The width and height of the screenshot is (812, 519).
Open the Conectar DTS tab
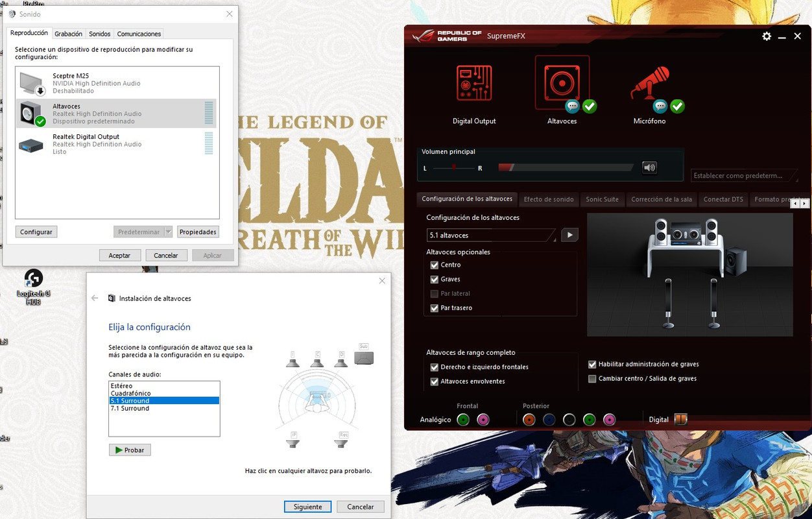(x=723, y=199)
